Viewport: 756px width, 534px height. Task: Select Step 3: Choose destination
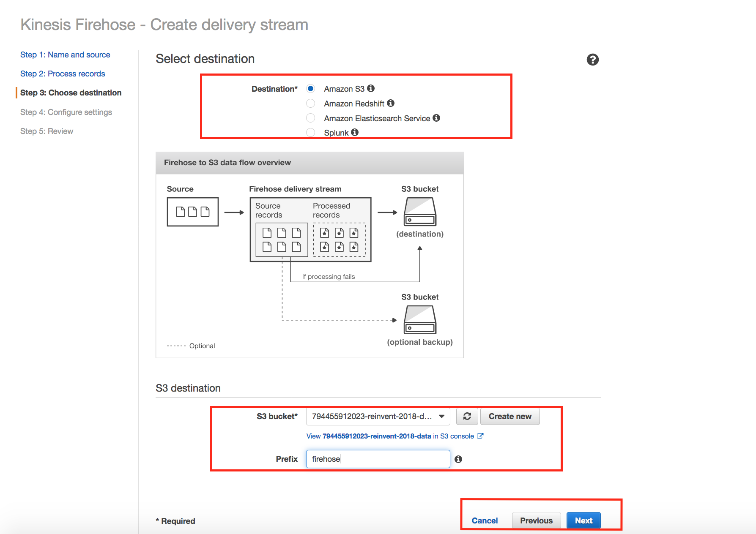pyautogui.click(x=71, y=93)
